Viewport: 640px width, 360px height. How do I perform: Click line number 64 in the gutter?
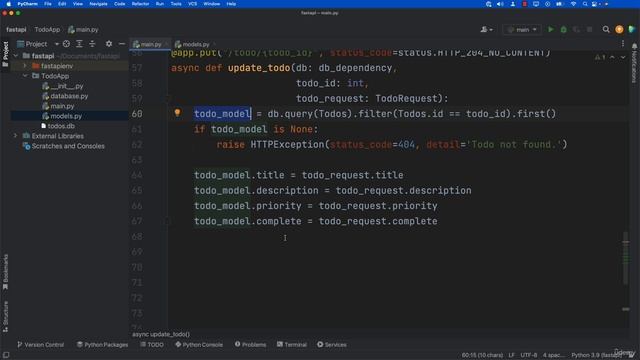click(137, 175)
